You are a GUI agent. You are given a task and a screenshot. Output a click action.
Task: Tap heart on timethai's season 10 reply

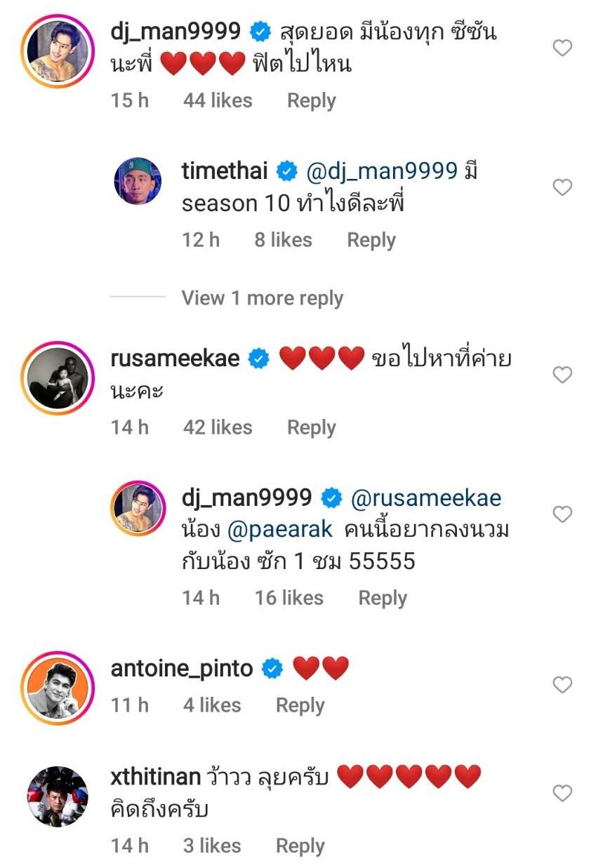point(562,187)
